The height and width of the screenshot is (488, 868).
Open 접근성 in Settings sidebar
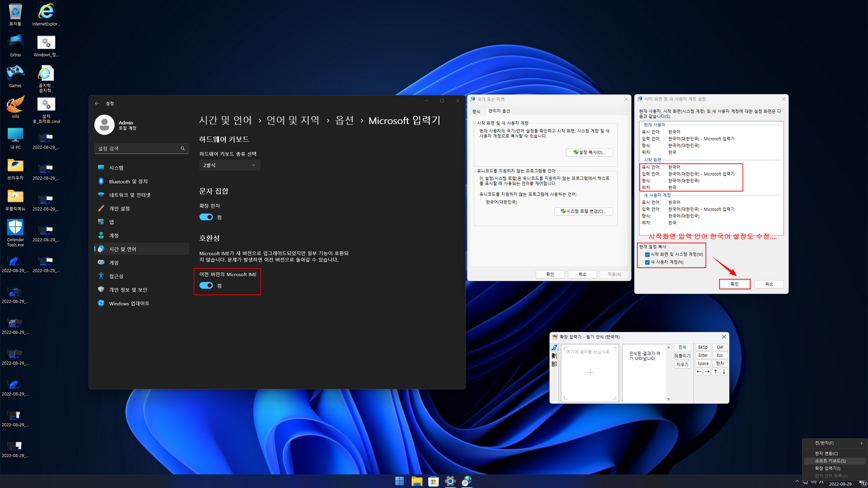[141, 276]
